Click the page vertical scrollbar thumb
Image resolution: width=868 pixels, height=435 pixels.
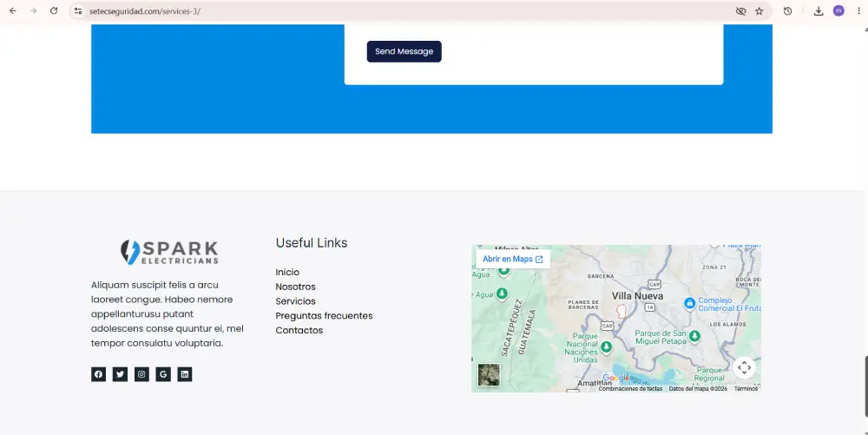click(865, 386)
